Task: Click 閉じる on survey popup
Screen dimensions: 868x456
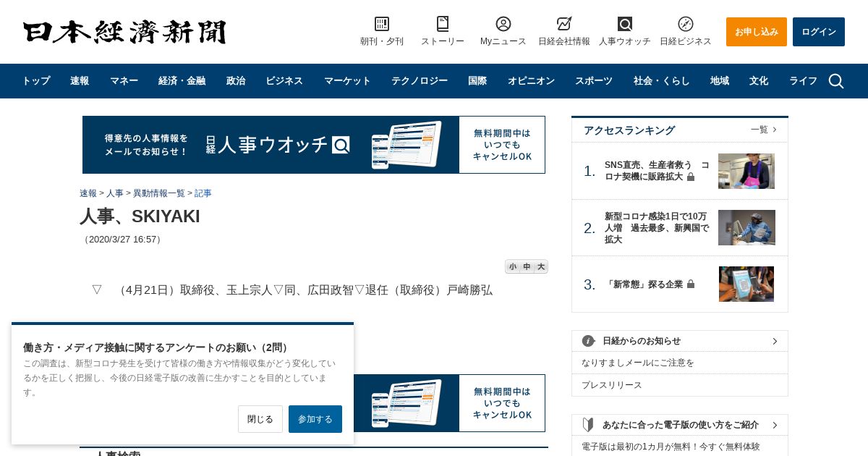Action: click(x=260, y=419)
